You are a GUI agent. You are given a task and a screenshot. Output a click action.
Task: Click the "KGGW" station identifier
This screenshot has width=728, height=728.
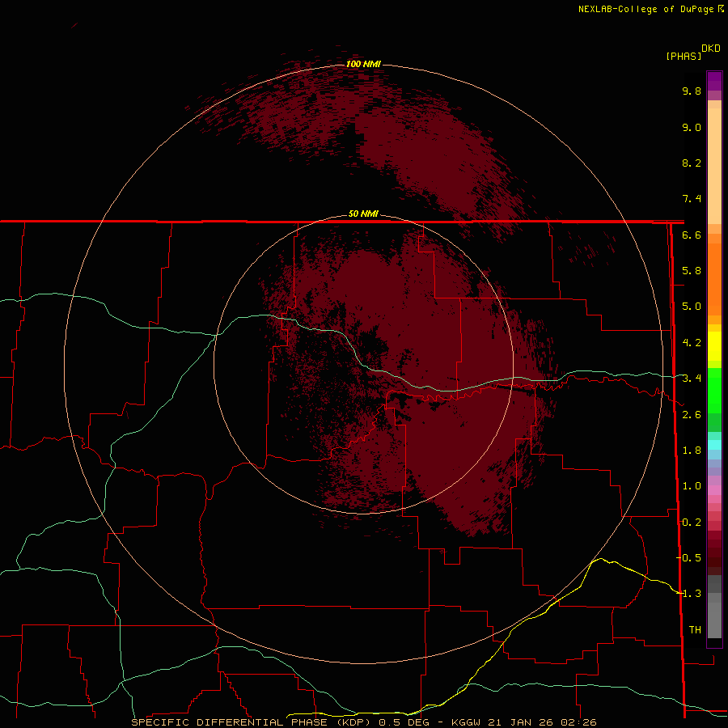466,722
